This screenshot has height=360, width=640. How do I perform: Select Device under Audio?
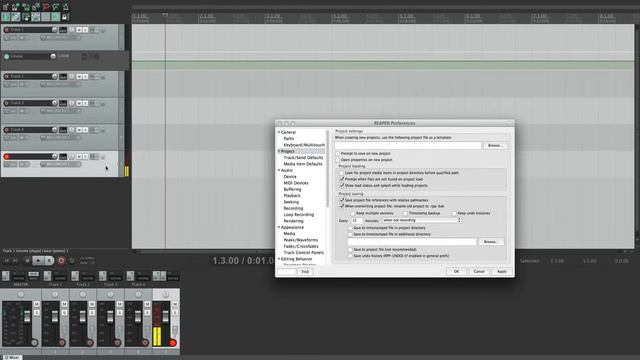290,177
